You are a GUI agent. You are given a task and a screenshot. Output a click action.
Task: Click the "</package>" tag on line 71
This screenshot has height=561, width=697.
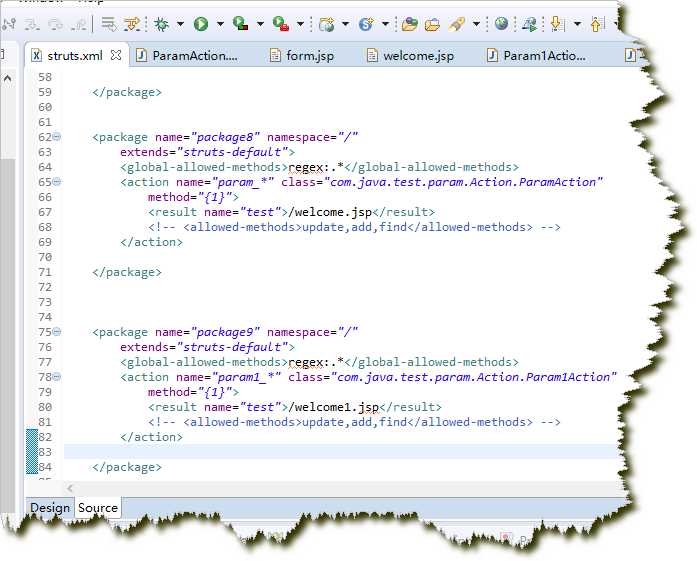127,272
